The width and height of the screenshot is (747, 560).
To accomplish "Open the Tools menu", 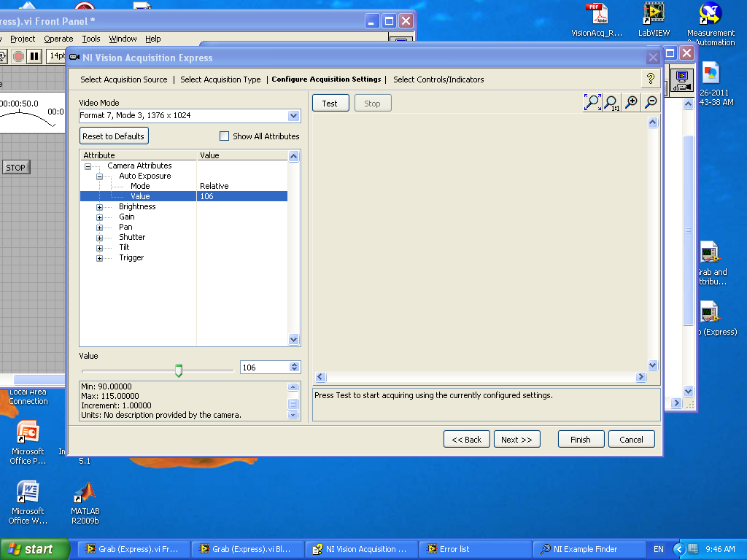I will point(90,39).
